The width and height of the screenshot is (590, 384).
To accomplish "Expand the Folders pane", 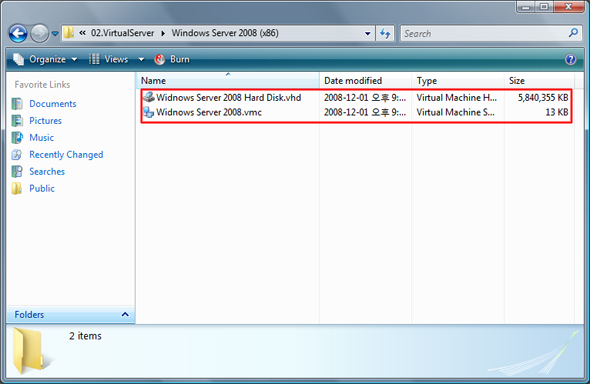I will (x=70, y=314).
